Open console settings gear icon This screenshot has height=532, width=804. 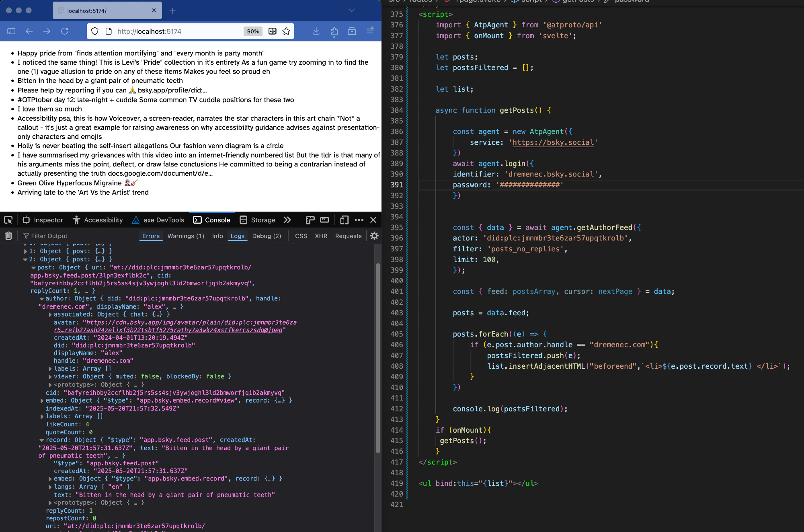click(374, 236)
